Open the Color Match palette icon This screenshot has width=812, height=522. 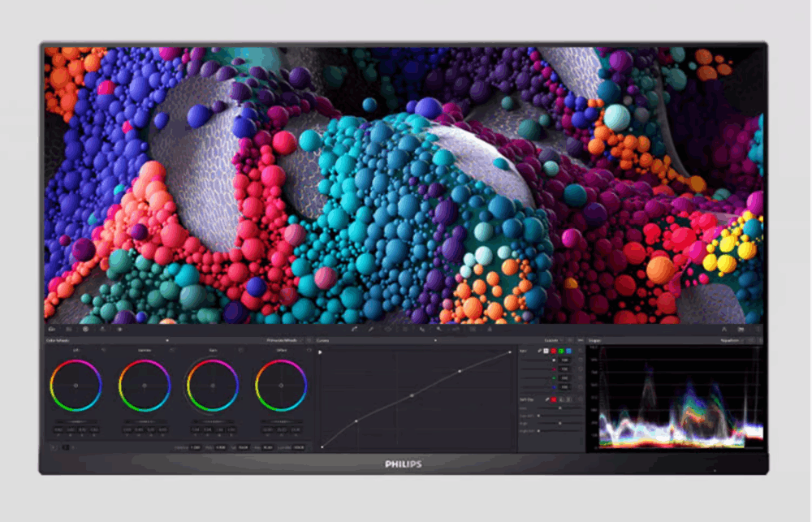(x=69, y=329)
